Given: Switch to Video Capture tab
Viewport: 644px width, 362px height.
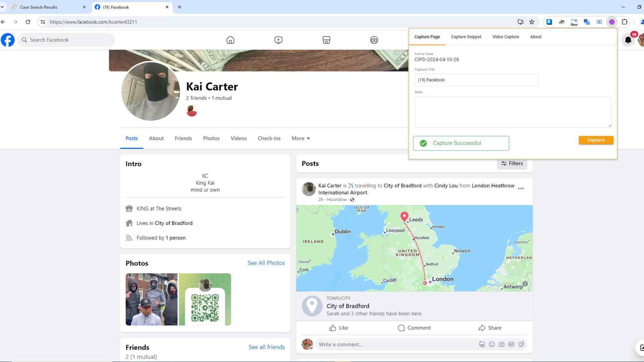Looking at the screenshot, I should pyautogui.click(x=505, y=37).
